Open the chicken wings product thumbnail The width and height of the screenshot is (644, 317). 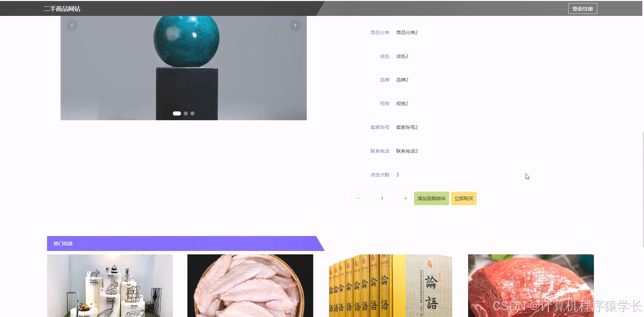pyautogui.click(x=250, y=286)
